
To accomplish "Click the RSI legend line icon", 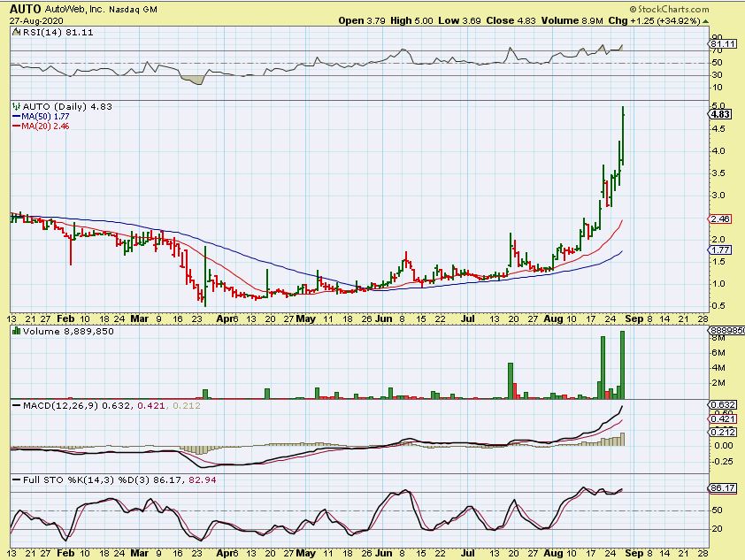I will click(x=16, y=32).
